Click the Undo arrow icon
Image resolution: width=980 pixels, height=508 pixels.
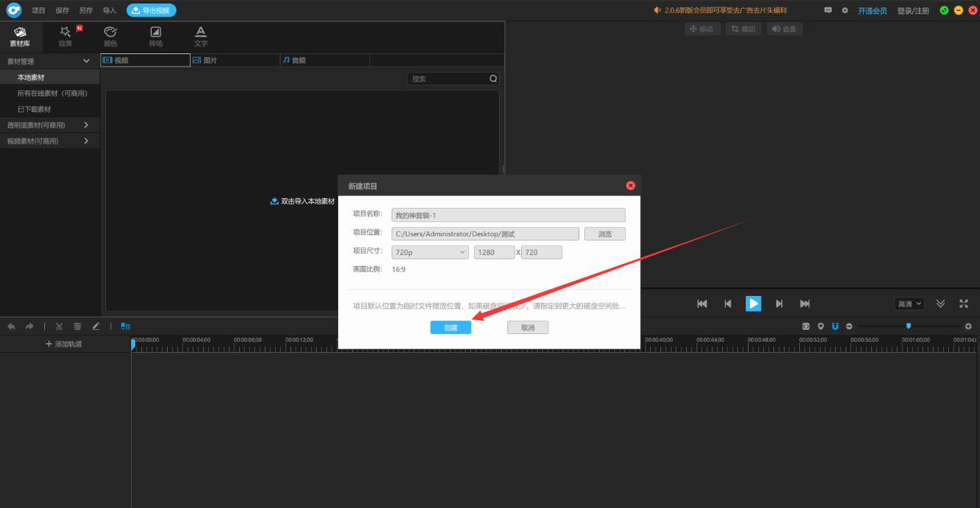click(x=11, y=326)
